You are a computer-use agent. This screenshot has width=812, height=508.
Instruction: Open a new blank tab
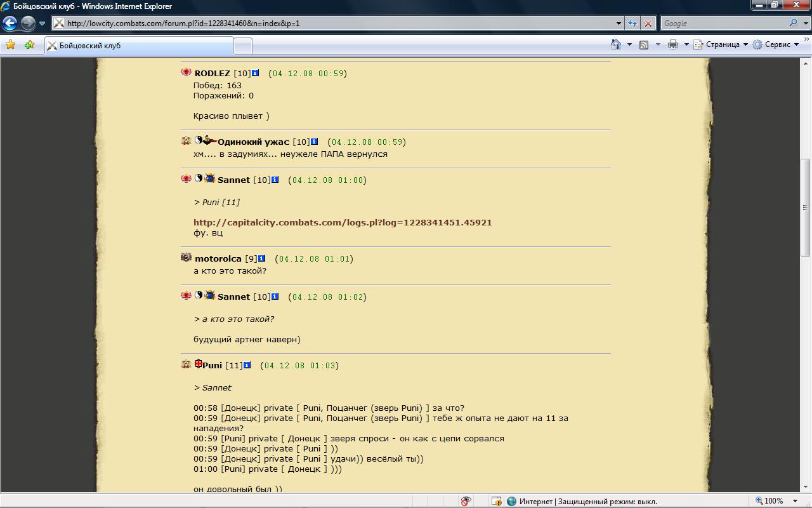tap(243, 46)
